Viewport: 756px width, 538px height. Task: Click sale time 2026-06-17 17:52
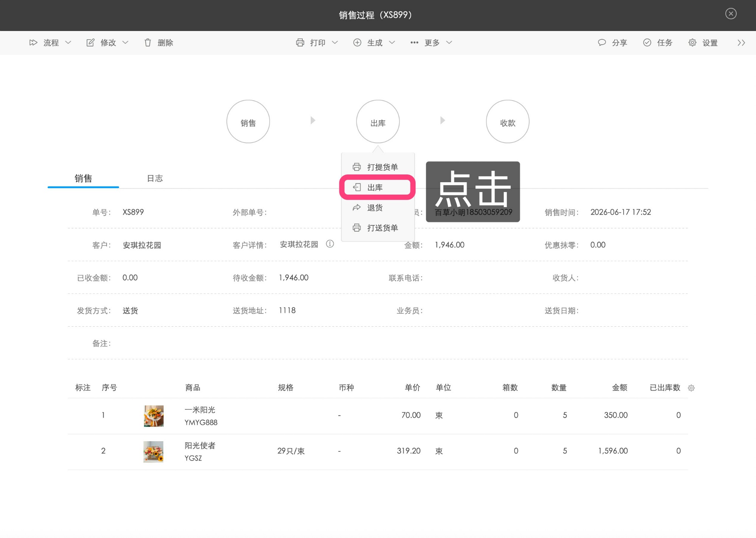[621, 212]
